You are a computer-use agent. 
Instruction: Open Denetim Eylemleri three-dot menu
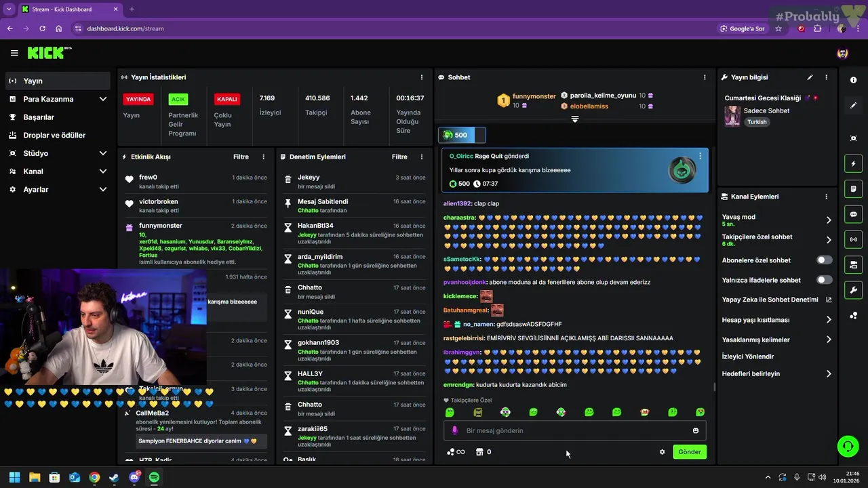point(422,157)
